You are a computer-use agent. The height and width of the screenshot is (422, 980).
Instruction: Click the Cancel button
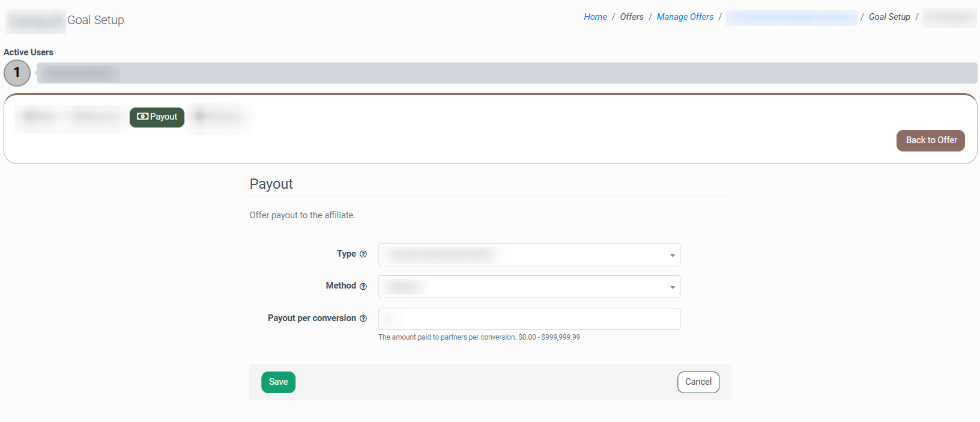[x=698, y=382]
